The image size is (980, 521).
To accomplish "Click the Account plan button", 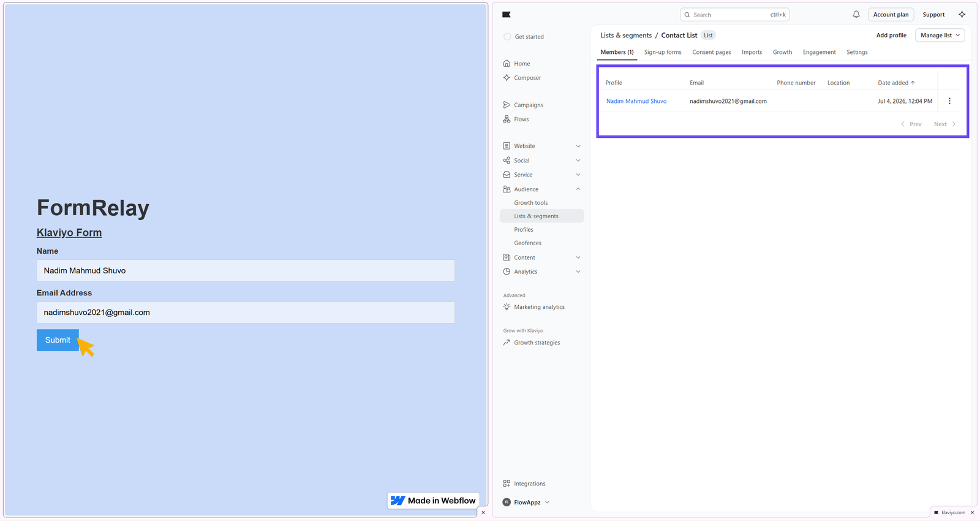I will click(x=891, y=14).
